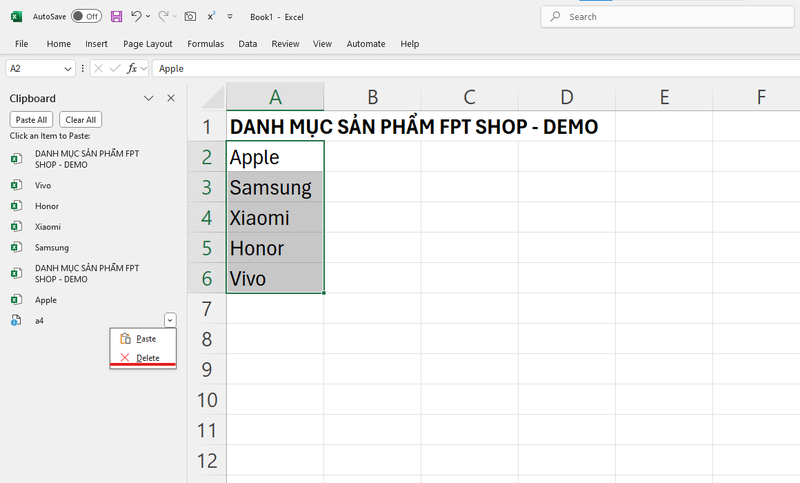Click Excel icon beside Honor clipboard item
This screenshot has width=800, height=483.
point(16,206)
